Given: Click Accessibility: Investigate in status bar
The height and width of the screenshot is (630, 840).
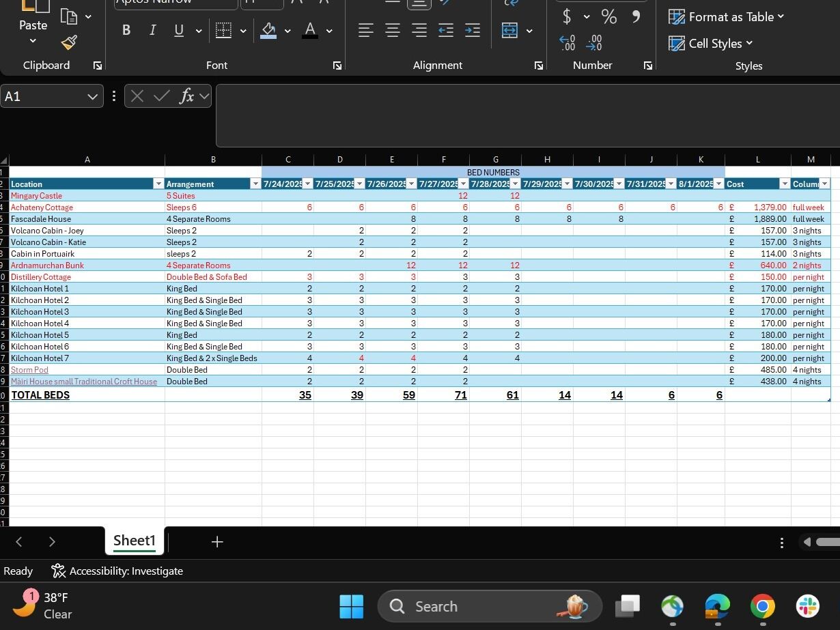Looking at the screenshot, I should [x=117, y=571].
